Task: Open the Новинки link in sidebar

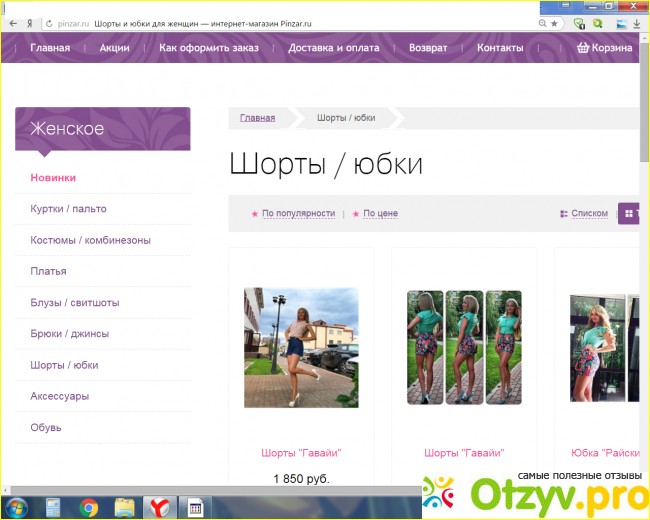Action: point(53,178)
